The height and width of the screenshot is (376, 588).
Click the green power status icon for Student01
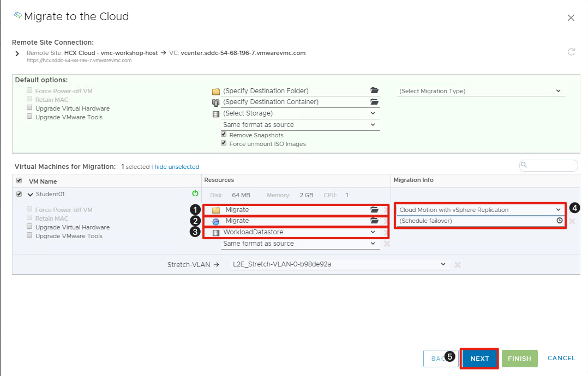pyautogui.click(x=195, y=193)
